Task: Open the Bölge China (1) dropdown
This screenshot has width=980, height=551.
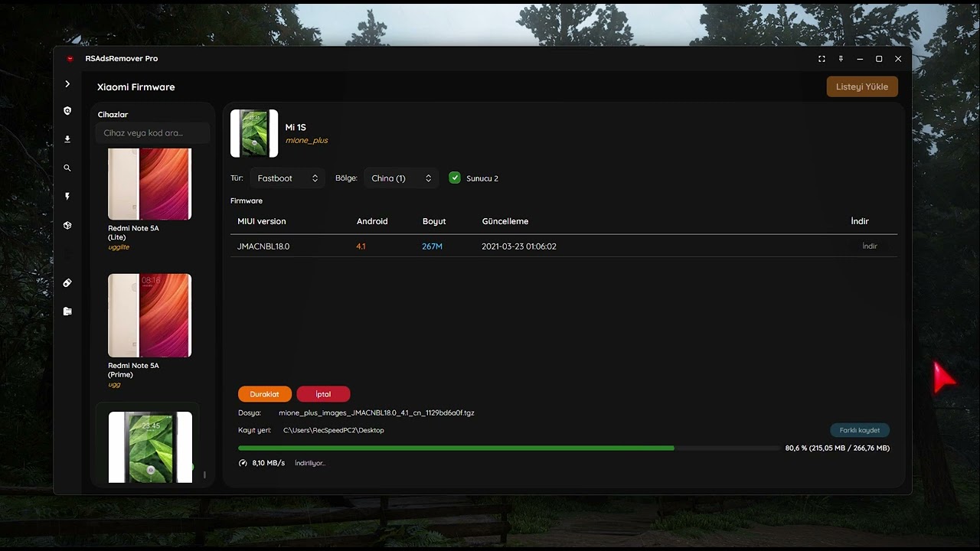Action: click(x=401, y=178)
